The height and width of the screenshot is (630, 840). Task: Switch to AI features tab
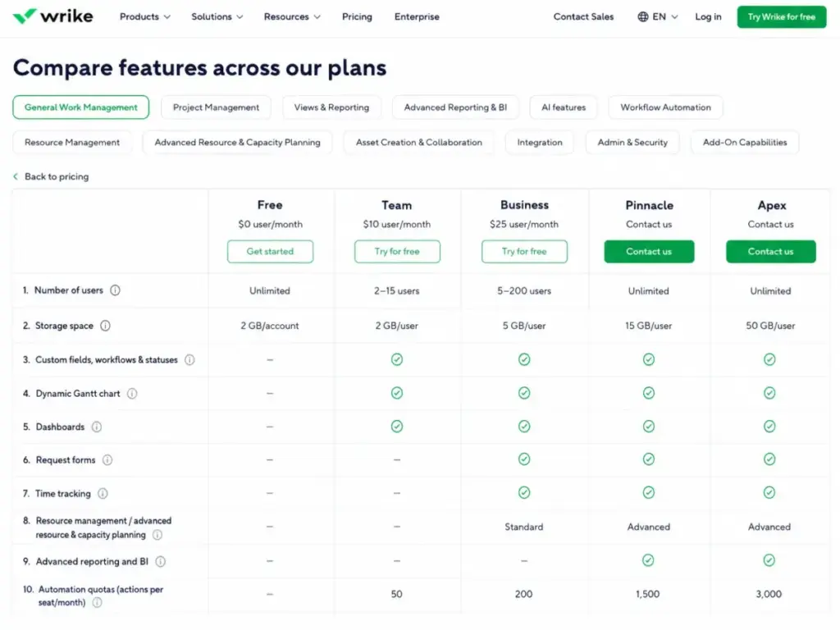(x=564, y=107)
